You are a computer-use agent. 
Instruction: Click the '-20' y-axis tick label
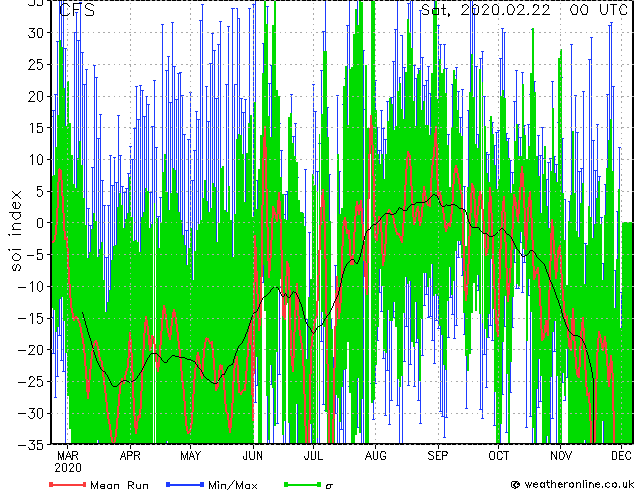32,350
